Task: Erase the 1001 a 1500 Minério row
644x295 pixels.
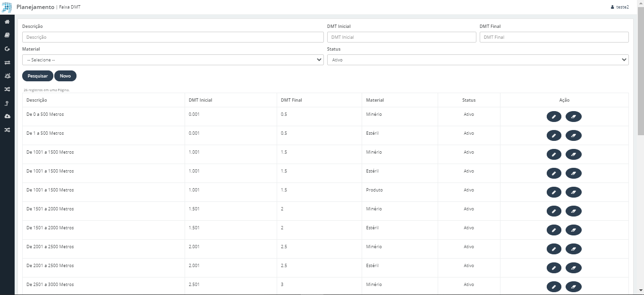Action: (573, 155)
